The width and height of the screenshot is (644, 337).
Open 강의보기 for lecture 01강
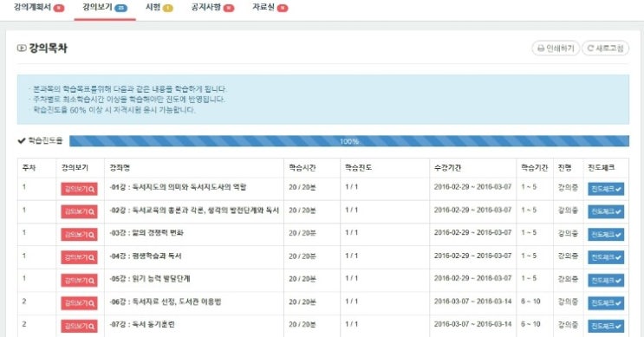coord(79,189)
